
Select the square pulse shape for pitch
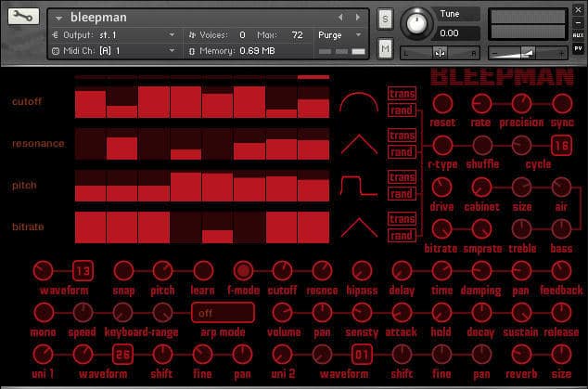click(x=358, y=185)
